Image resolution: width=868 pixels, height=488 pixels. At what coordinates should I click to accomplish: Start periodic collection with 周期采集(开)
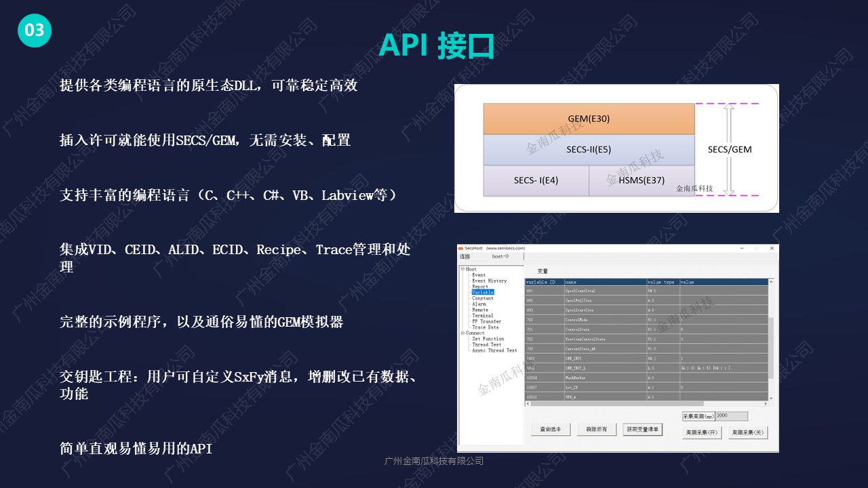tap(702, 432)
